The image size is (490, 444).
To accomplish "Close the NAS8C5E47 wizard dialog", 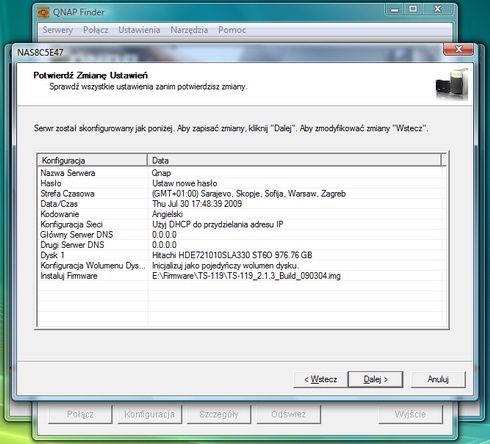I will point(458,49).
